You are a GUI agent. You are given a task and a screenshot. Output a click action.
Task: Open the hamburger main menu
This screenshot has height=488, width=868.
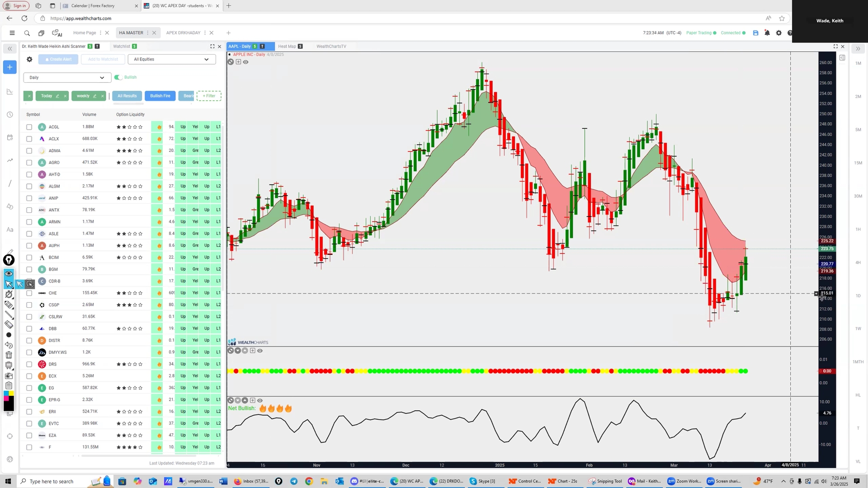[x=12, y=33]
